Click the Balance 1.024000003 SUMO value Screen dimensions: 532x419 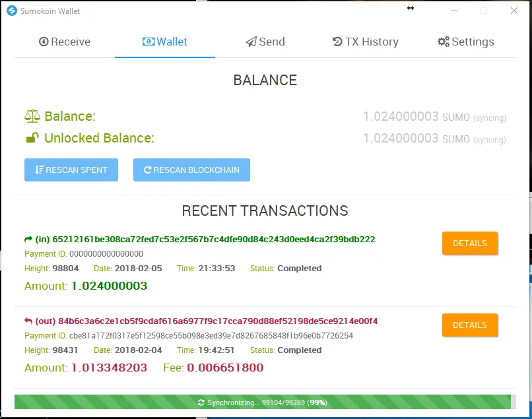click(434, 117)
